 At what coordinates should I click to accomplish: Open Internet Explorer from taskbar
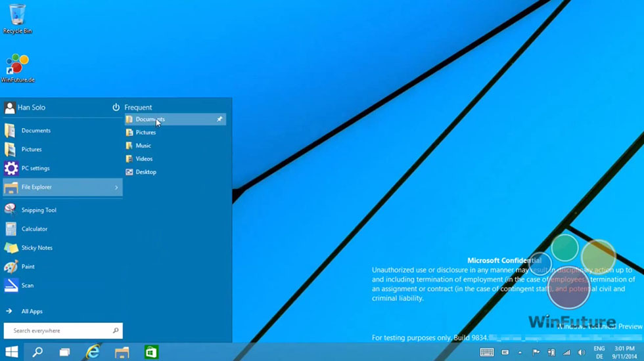coord(93,352)
